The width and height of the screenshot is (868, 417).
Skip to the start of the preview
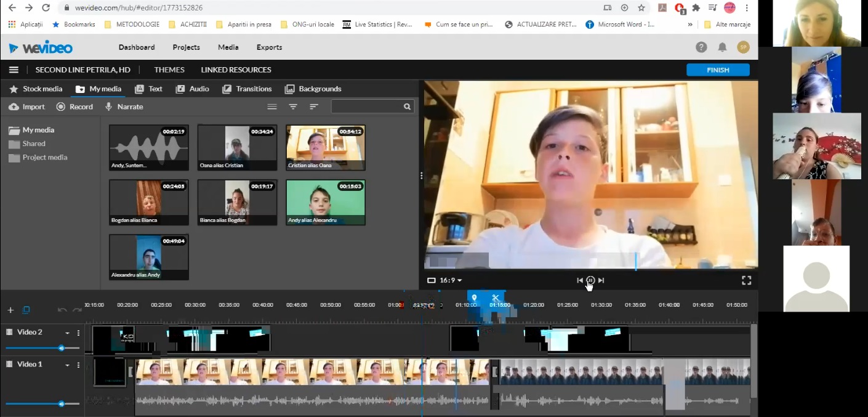(x=579, y=280)
